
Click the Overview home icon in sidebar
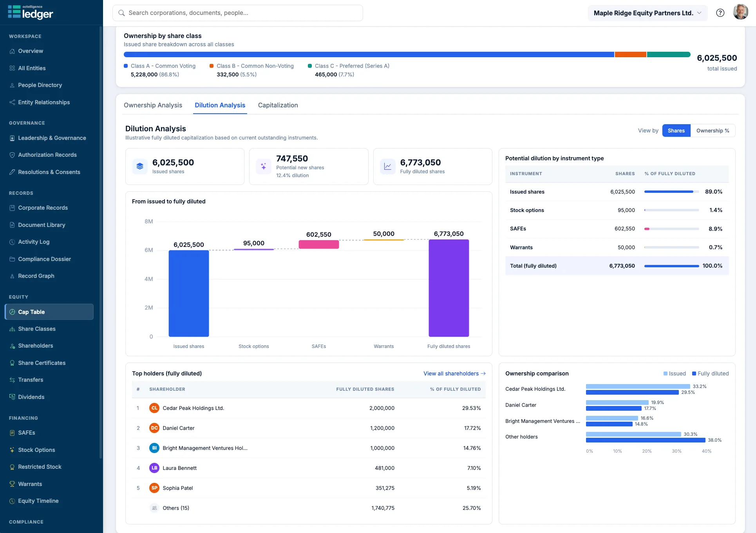pyautogui.click(x=12, y=51)
